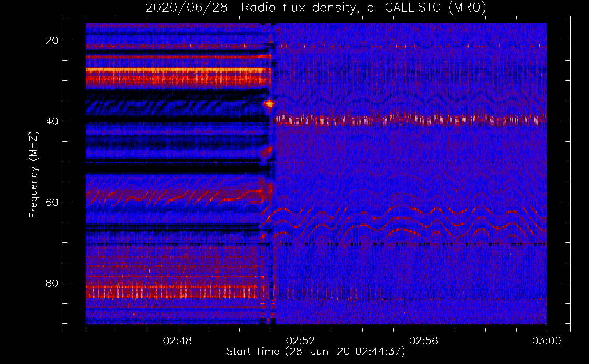Click the 80 MHz frequency tick label

pyautogui.click(x=52, y=283)
